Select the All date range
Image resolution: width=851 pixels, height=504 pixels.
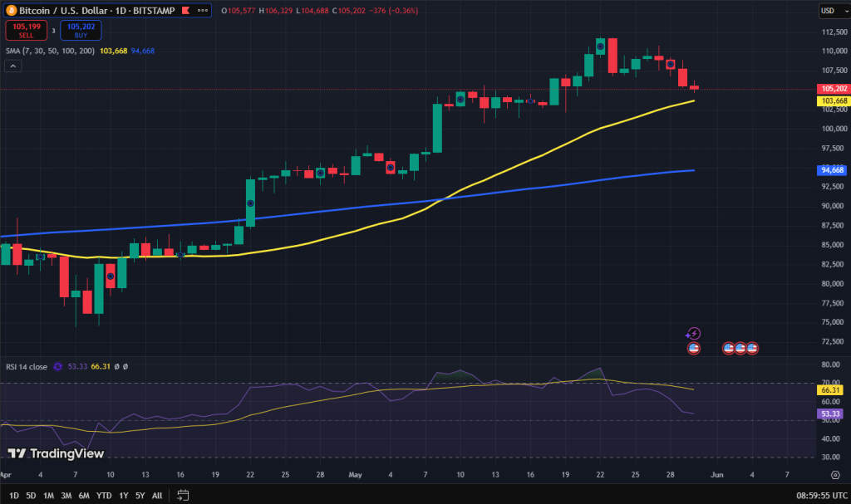click(157, 496)
